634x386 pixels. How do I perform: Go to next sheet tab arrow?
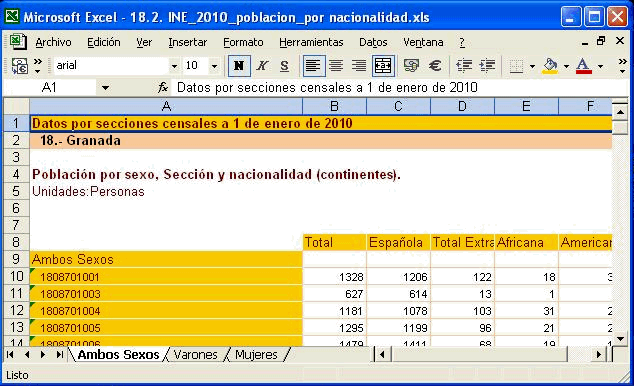[43, 354]
